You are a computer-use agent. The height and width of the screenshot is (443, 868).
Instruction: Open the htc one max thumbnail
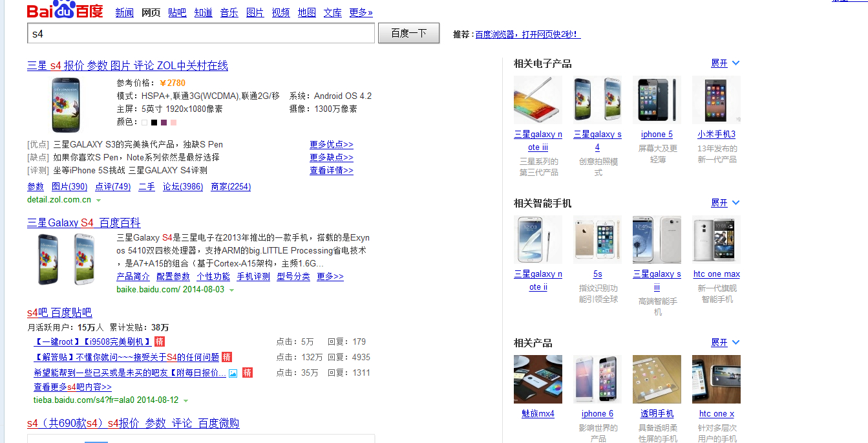[x=716, y=240]
